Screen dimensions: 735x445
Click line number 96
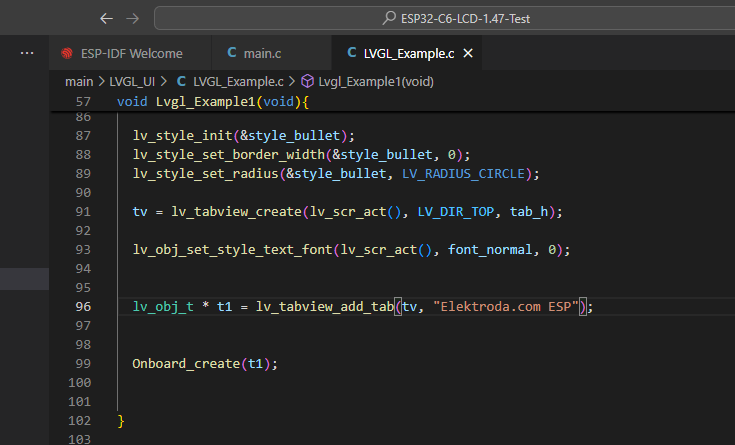tap(83, 307)
